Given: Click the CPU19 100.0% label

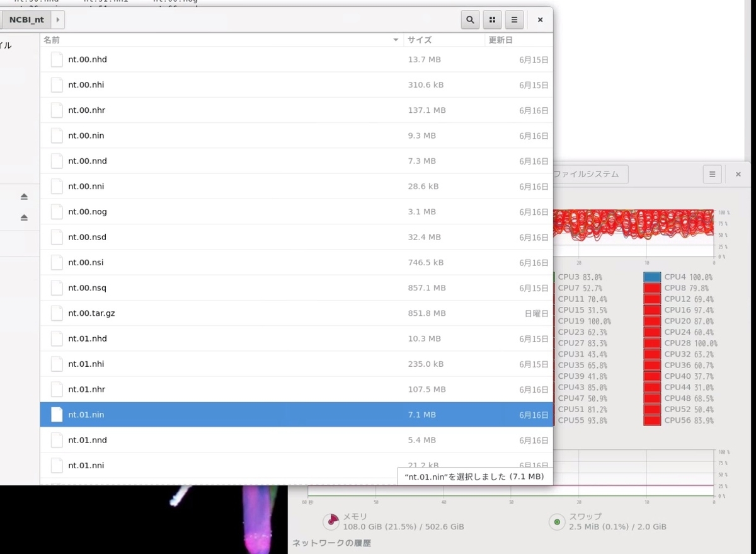Looking at the screenshot, I should tap(584, 321).
